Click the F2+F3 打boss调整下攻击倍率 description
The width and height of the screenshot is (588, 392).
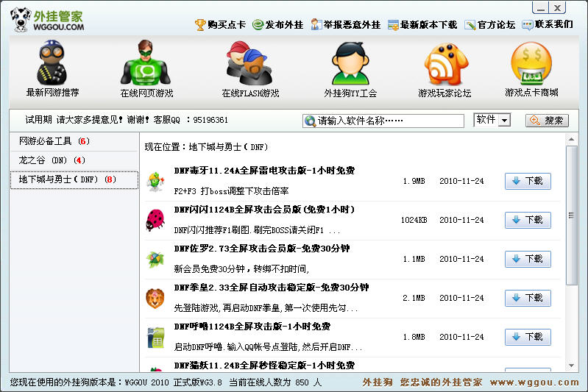(x=231, y=191)
